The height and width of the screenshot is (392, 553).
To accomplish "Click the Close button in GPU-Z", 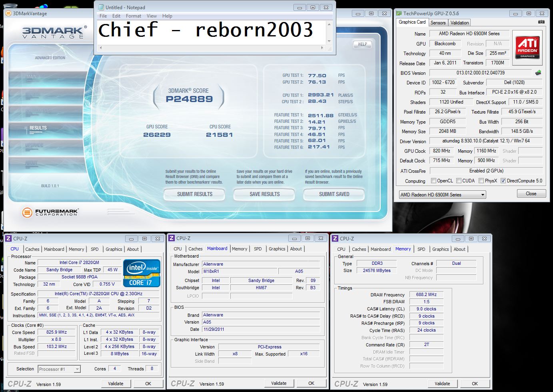I will (x=531, y=194).
